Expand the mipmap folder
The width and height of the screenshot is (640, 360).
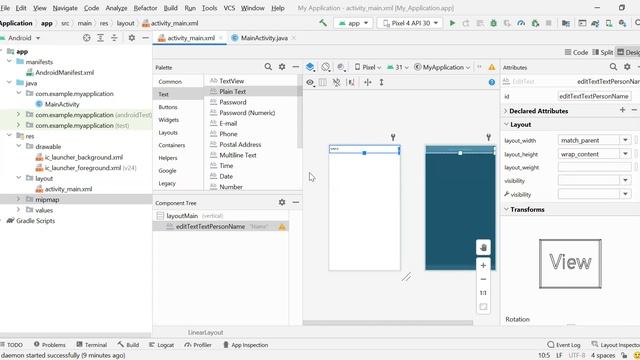[18, 199]
